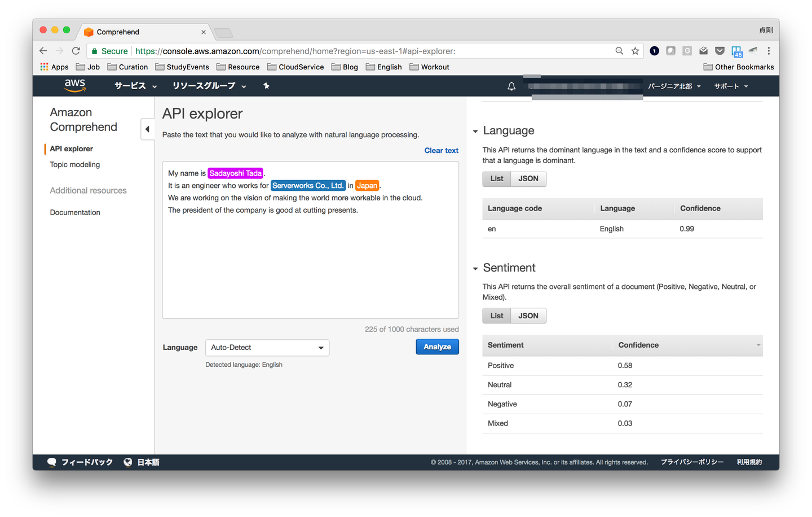Screen dimensions: 812x517
Task: Click the globe icon beside 日本語
Action: coord(128,462)
